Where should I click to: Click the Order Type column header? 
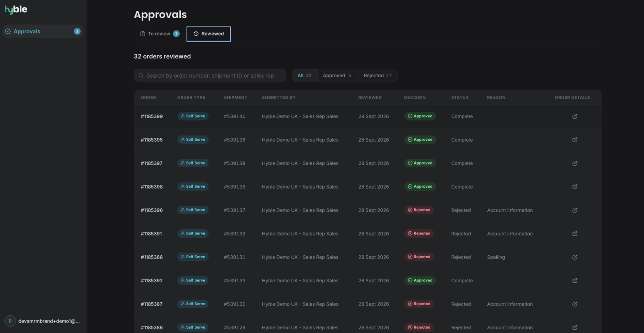(191, 98)
